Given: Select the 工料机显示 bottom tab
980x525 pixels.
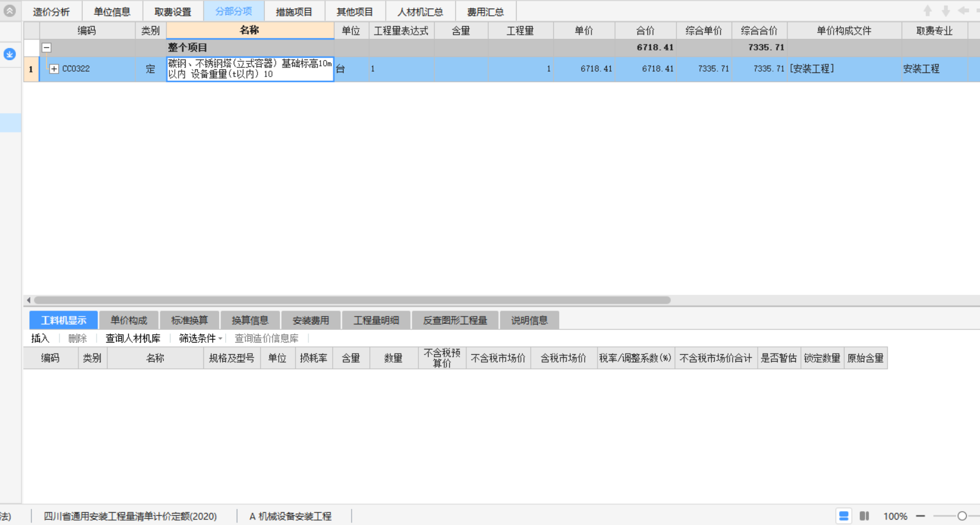Looking at the screenshot, I should (64, 320).
